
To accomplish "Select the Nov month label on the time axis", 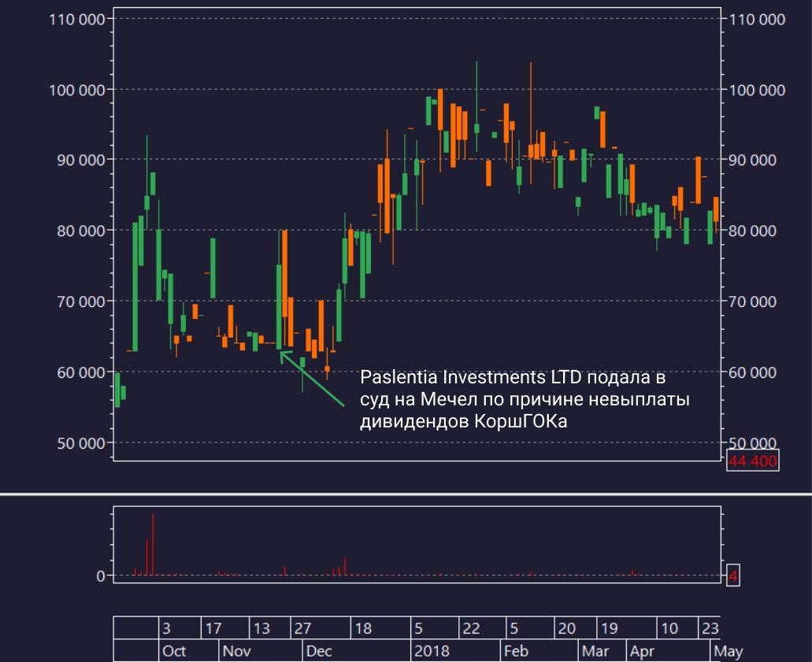I will tap(236, 651).
